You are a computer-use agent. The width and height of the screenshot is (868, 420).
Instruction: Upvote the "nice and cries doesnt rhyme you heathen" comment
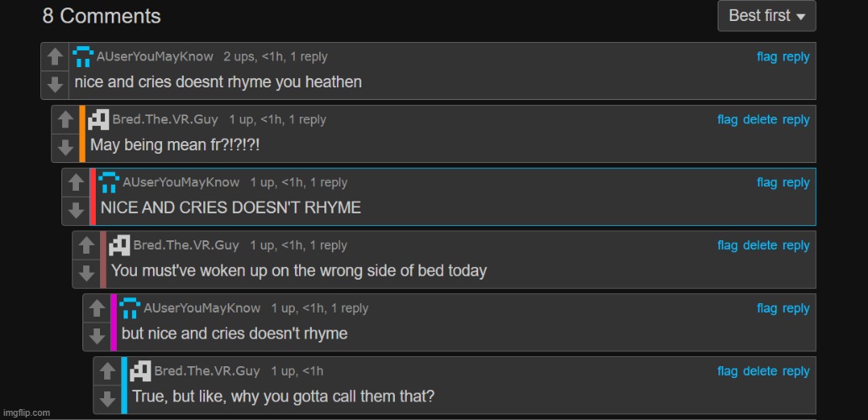click(55, 57)
